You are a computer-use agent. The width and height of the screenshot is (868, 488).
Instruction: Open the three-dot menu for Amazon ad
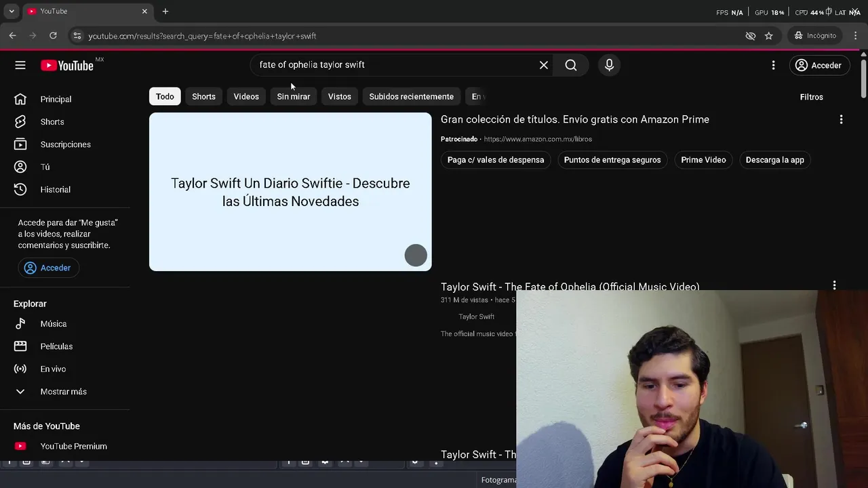coord(841,119)
